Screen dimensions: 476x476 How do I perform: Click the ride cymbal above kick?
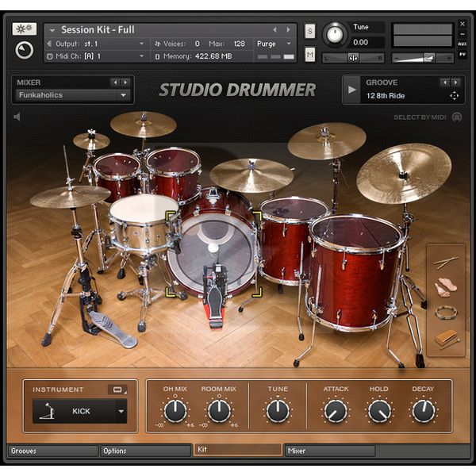pyautogui.click(x=251, y=175)
